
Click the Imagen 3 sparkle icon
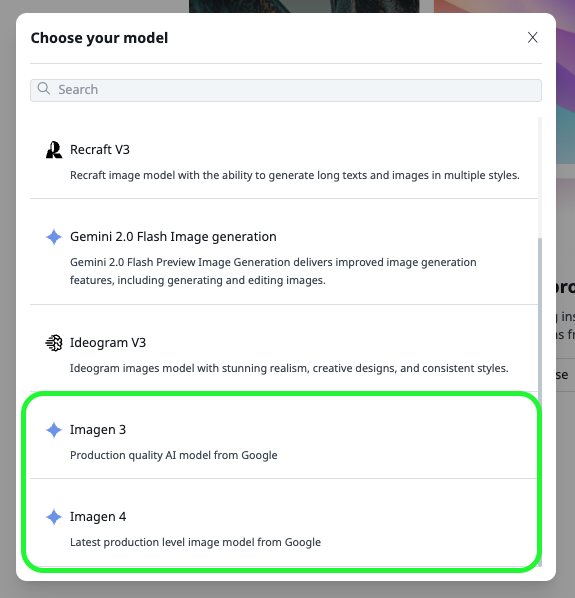(54, 430)
